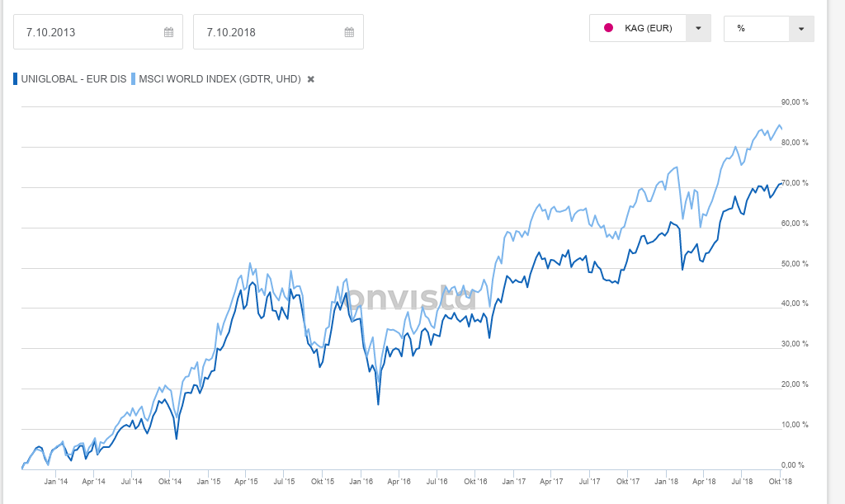Expand the % unit dropdown arrow
Viewport: 845px width, 504px height.
(801, 28)
